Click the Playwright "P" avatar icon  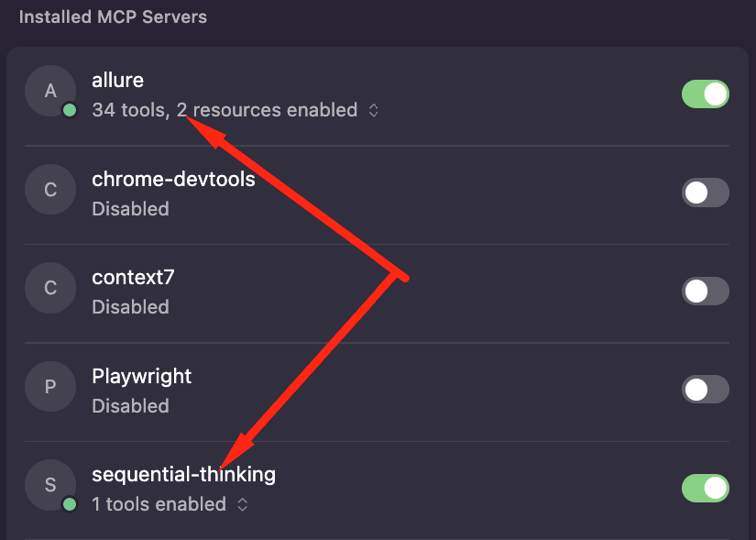tap(49, 387)
